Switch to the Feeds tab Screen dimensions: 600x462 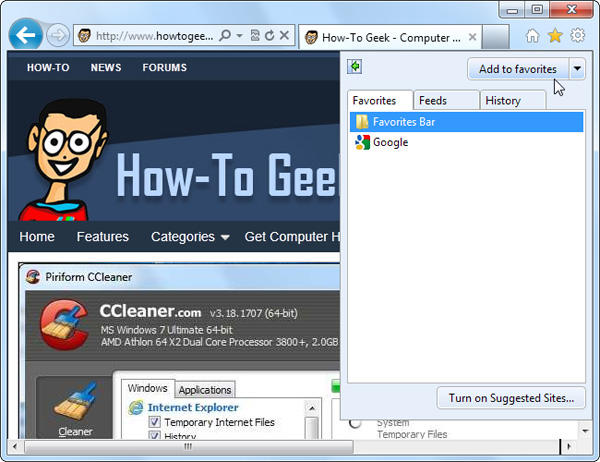pyautogui.click(x=446, y=100)
